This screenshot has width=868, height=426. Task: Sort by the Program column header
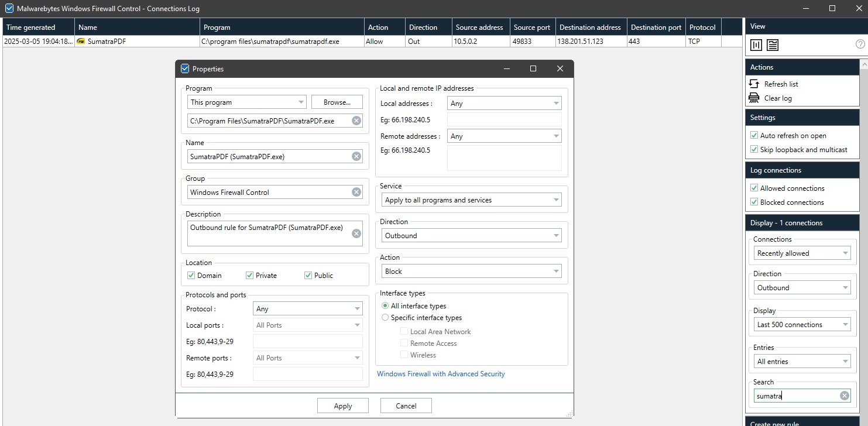[x=282, y=27]
